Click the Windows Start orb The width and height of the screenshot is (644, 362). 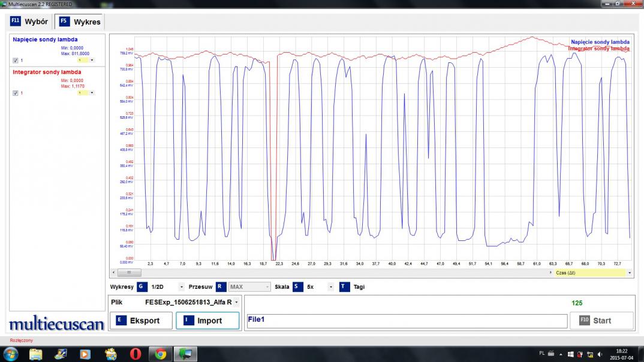(11, 354)
